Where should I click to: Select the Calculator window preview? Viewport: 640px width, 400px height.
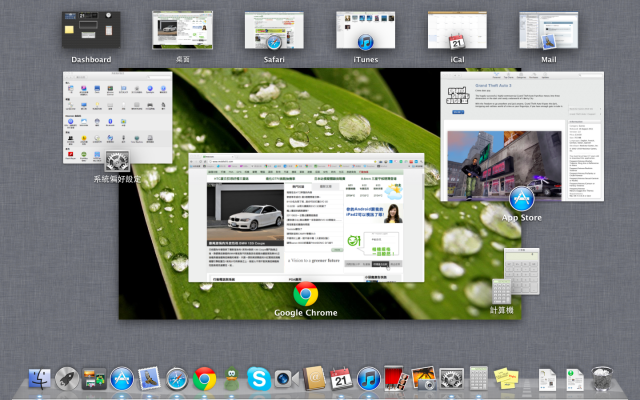coord(522,271)
